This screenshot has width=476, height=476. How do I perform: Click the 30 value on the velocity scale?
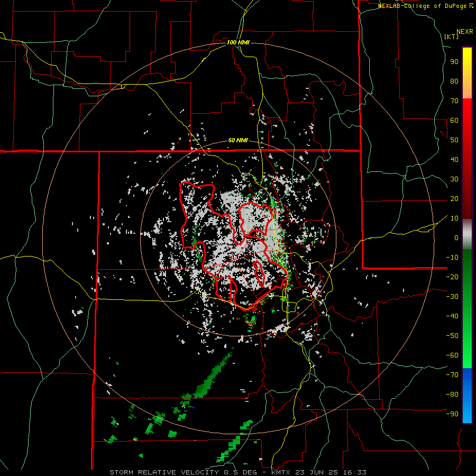(x=454, y=179)
